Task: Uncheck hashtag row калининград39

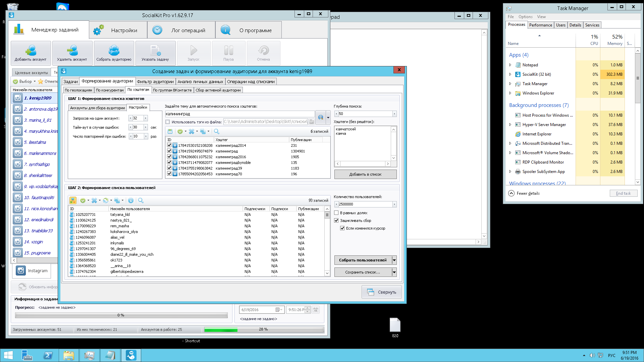Action: click(x=169, y=168)
